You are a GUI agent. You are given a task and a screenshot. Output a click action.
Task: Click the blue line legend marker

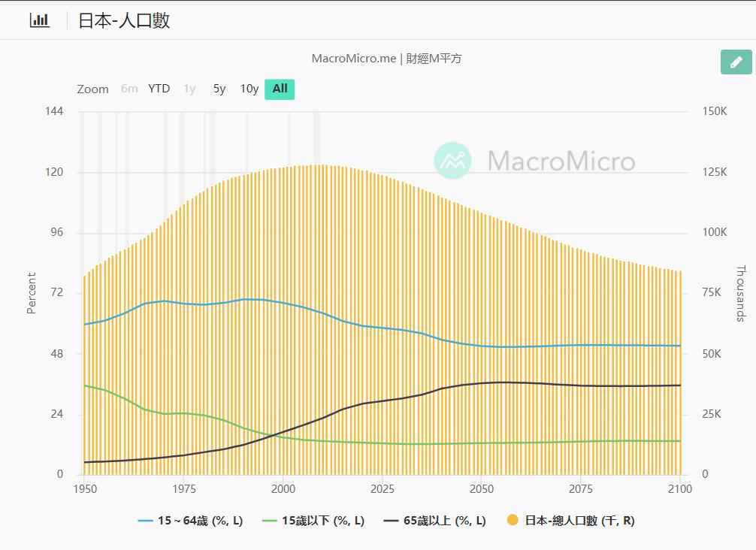point(146,520)
